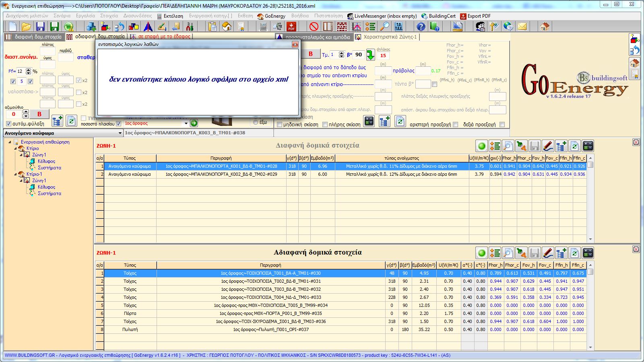The width and height of the screenshot is (644, 362).
Task: Select the first Τοίχος row in opaque elements table
Action: click(x=130, y=273)
